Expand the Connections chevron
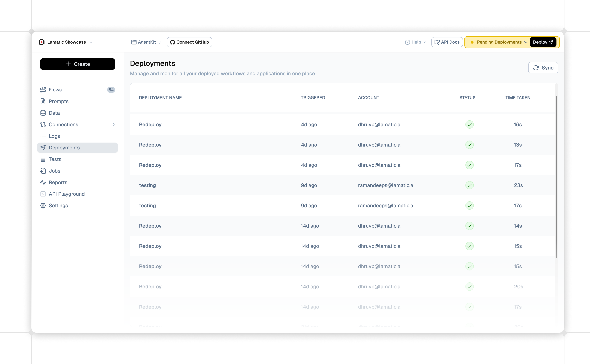The height and width of the screenshot is (364, 590). (114, 124)
